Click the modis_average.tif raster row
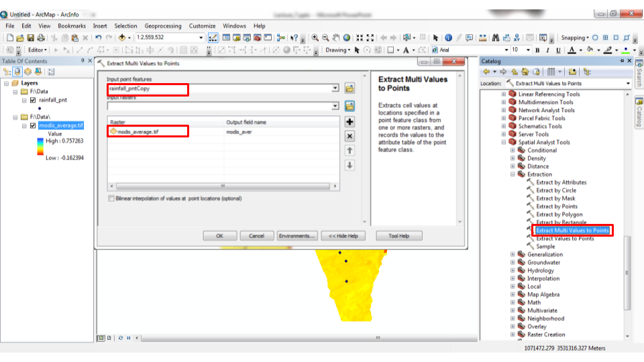The image size is (644, 362). tap(224, 132)
